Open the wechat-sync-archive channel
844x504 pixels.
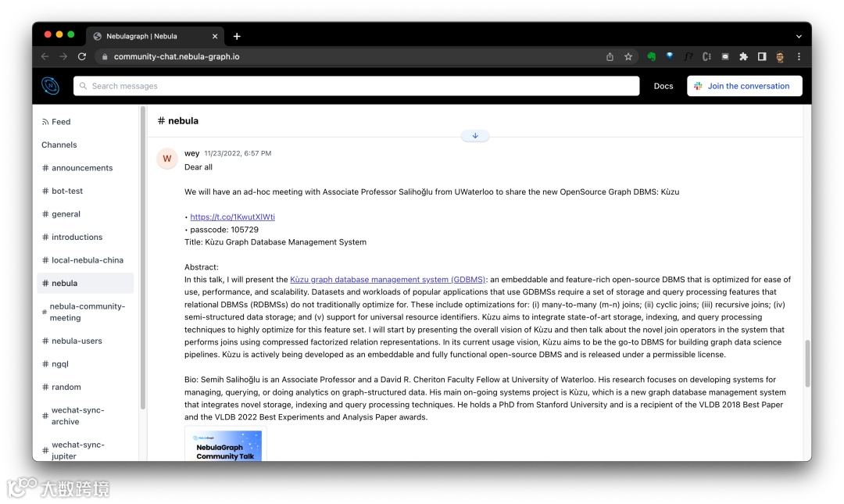(x=85, y=416)
